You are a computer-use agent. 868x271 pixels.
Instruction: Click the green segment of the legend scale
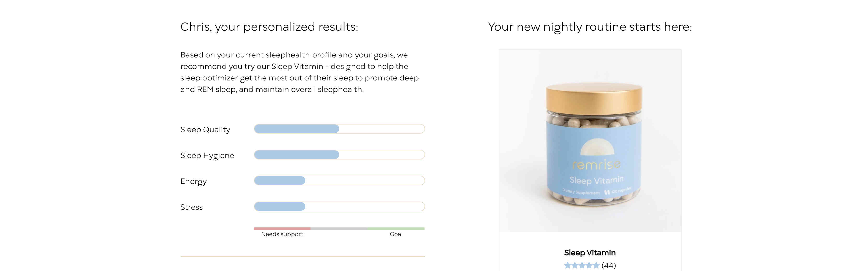[396, 229]
